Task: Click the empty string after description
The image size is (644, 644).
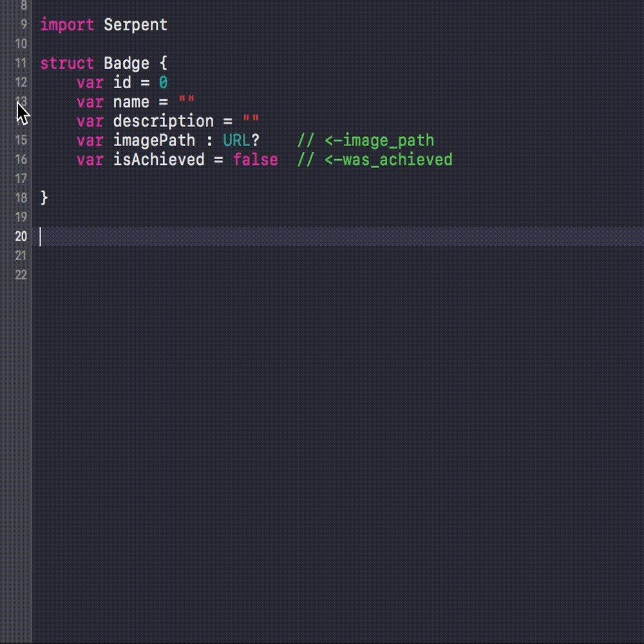Action: [x=251, y=119]
